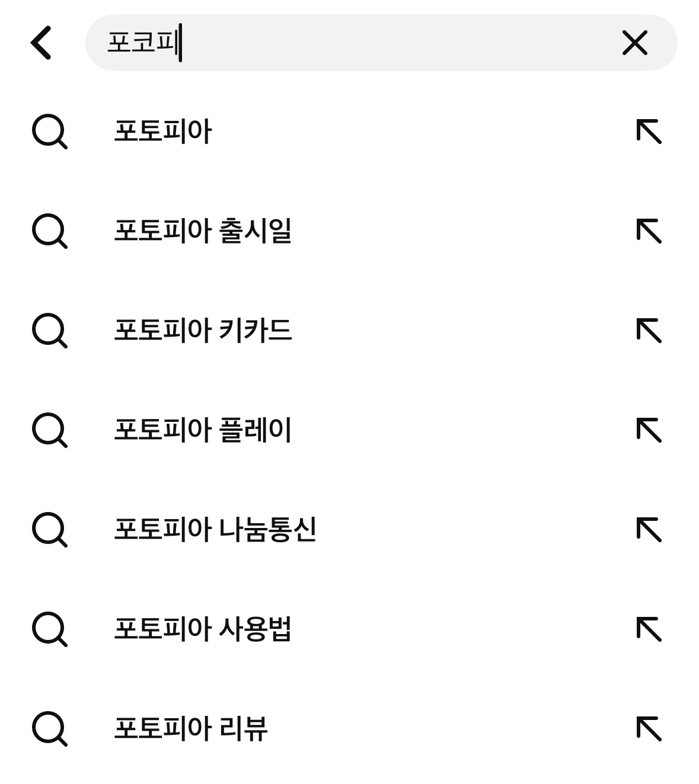The width and height of the screenshot is (699, 784).
Task: Tap the search icon next to 포토피아 리뷰
Action: [49, 728]
